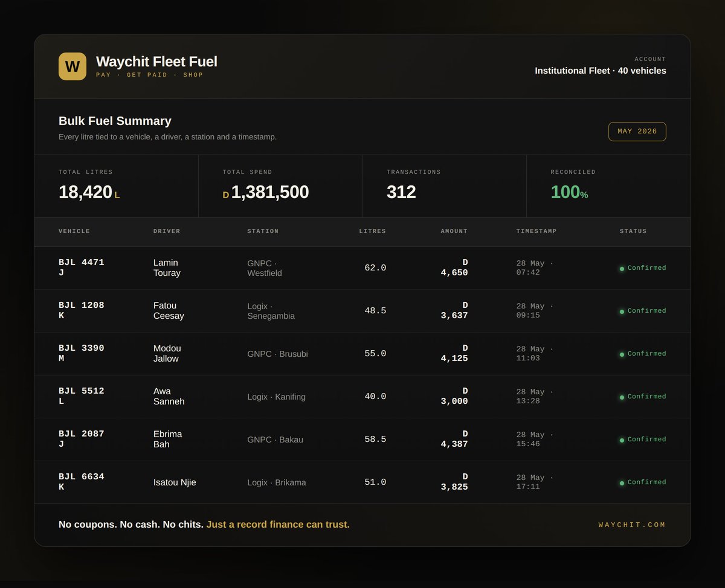Click timestamp 28 May · 09:15
The height and width of the screenshot is (588, 725).
tap(535, 310)
